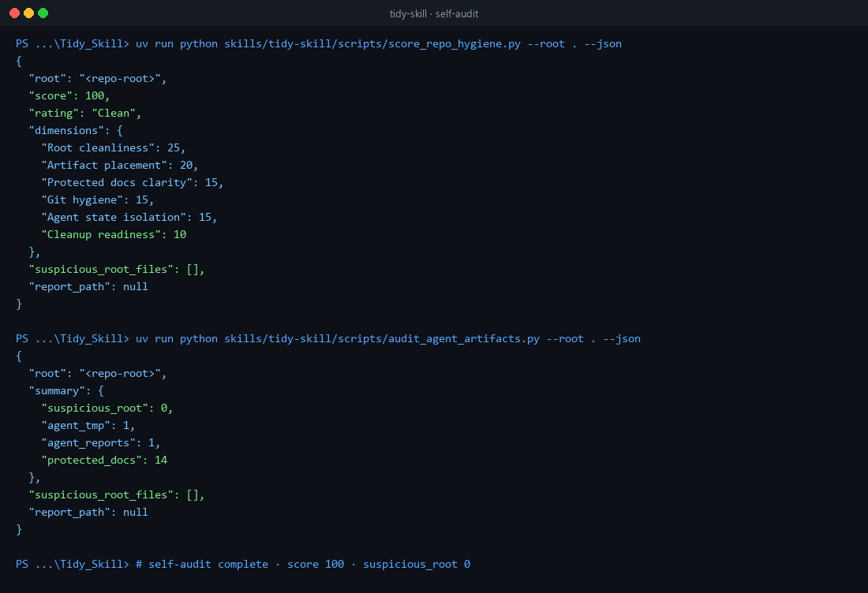Click the audit_agent_artifacts.py command line
Image resolution: width=868 pixels, height=593 pixels.
pyautogui.click(x=328, y=338)
